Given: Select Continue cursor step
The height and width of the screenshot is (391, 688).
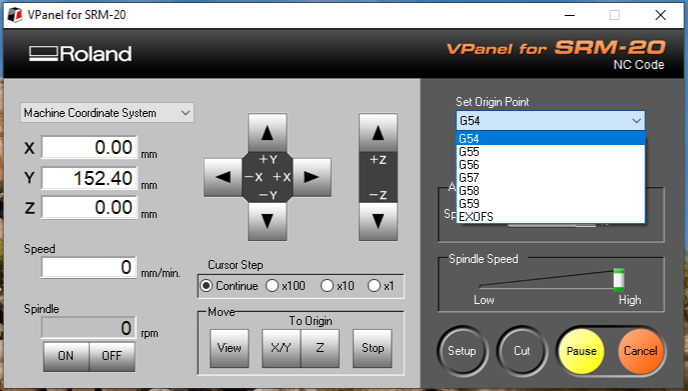Looking at the screenshot, I should [229, 286].
